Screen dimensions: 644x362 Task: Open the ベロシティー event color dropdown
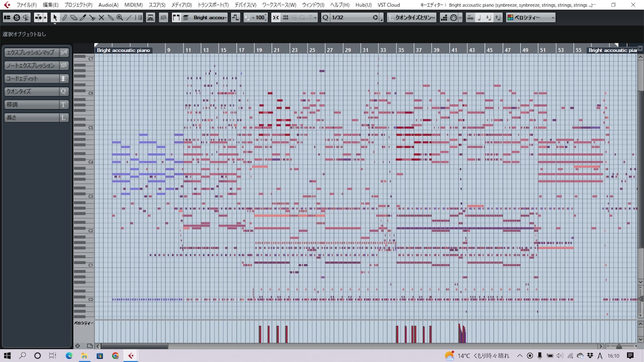click(531, 17)
